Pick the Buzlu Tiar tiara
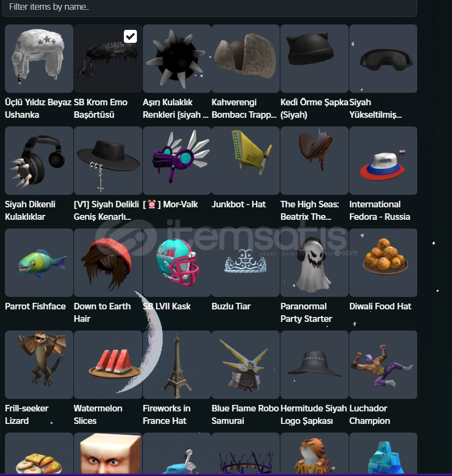Viewport: 452px width, 476px height. coord(246,263)
